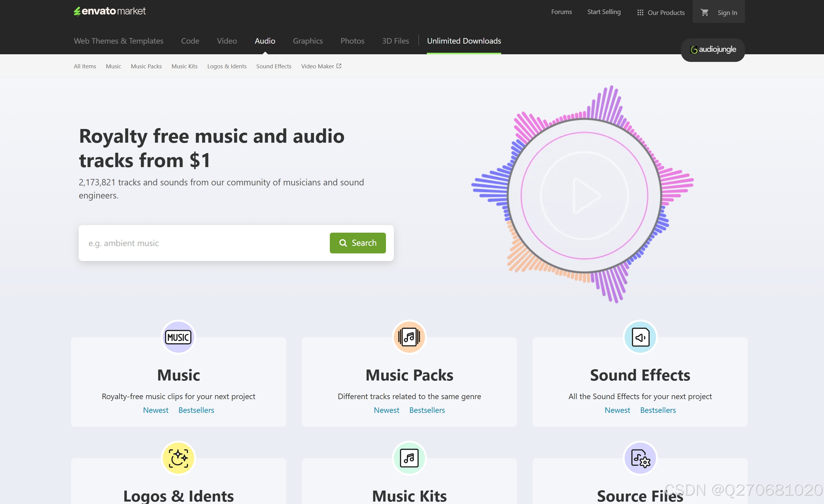Open the shopping cart icon

click(x=705, y=13)
